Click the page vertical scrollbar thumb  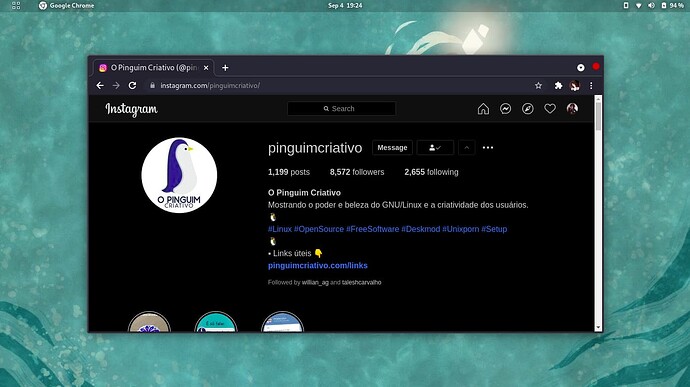pos(598,116)
